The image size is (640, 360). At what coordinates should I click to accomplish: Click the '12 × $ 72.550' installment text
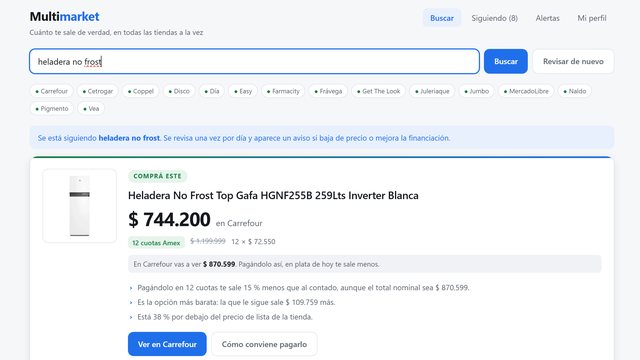253,242
